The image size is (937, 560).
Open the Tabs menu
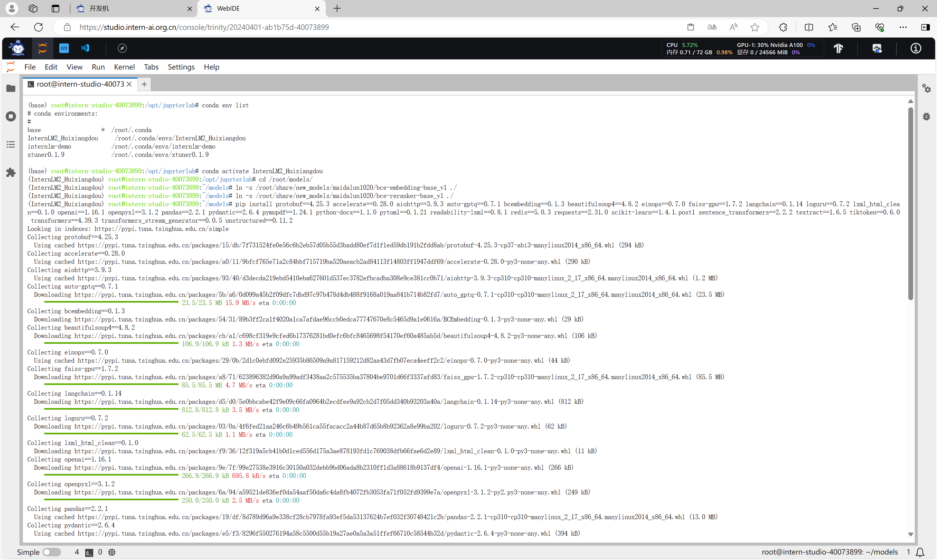click(151, 67)
